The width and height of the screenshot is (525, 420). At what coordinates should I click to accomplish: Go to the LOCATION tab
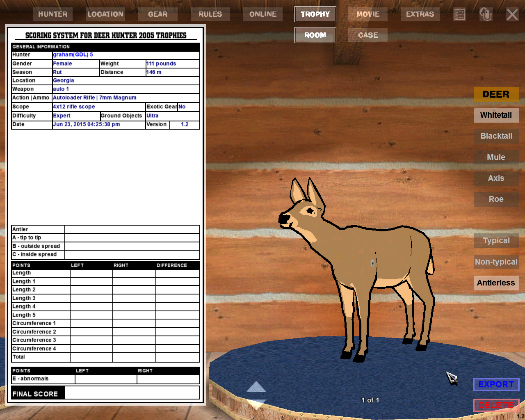105,14
